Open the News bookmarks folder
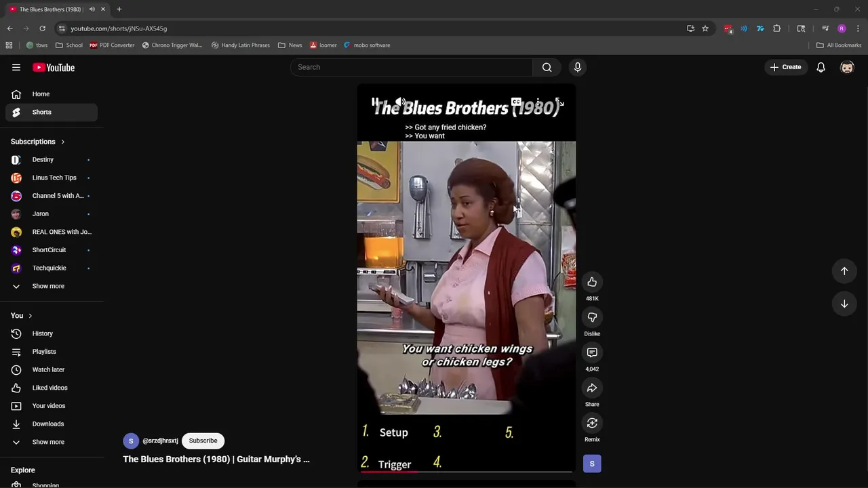Image resolution: width=868 pixels, height=488 pixels. [290, 45]
